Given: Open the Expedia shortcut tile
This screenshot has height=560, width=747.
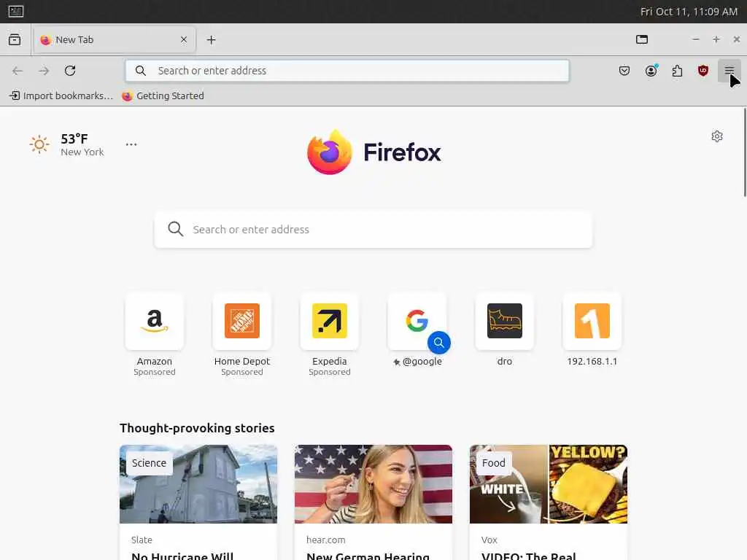Looking at the screenshot, I should coord(330,322).
